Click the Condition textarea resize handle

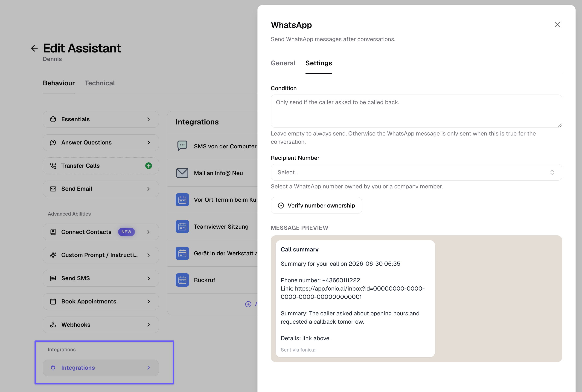coord(560,125)
